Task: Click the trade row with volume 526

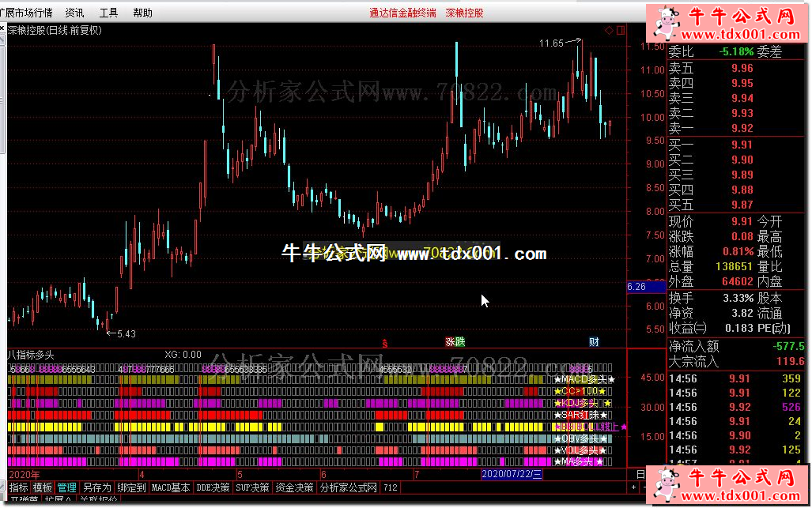Action: [x=735, y=407]
